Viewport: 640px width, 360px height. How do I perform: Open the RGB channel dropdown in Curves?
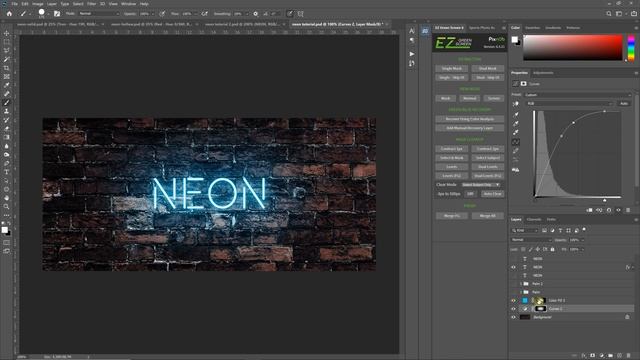569,104
